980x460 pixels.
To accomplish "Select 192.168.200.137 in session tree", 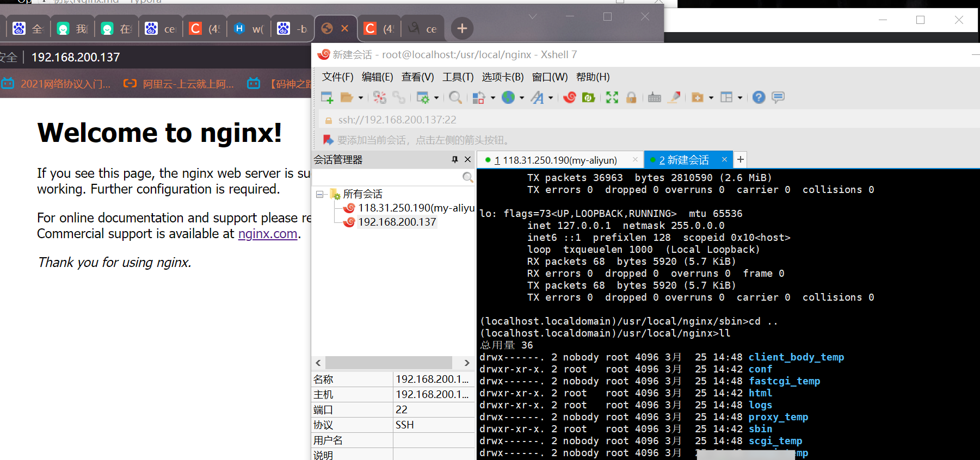I will [x=397, y=222].
